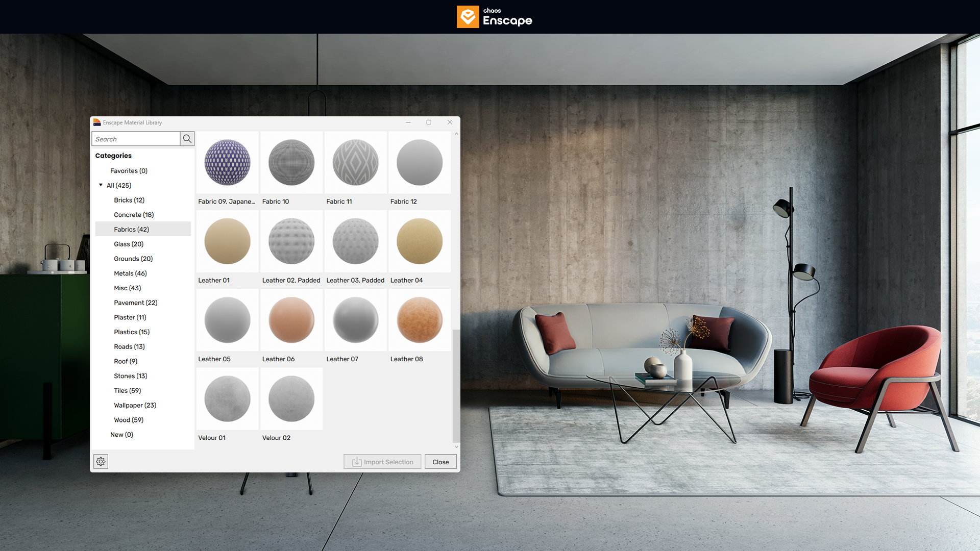Select the Fabric 09 Japanese material sphere
Screen dimensions: 980x551
[x=227, y=163]
